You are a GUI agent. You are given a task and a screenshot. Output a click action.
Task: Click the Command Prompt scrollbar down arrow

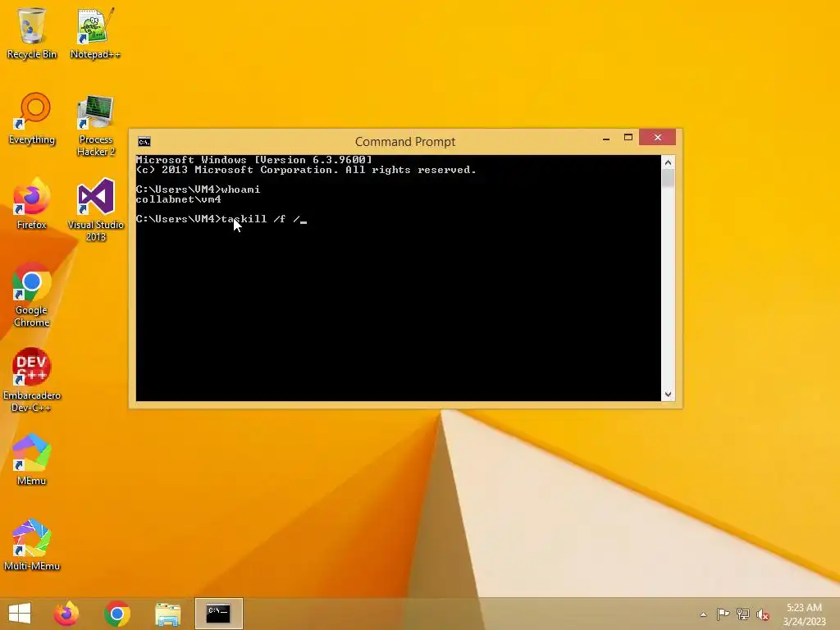coord(668,395)
